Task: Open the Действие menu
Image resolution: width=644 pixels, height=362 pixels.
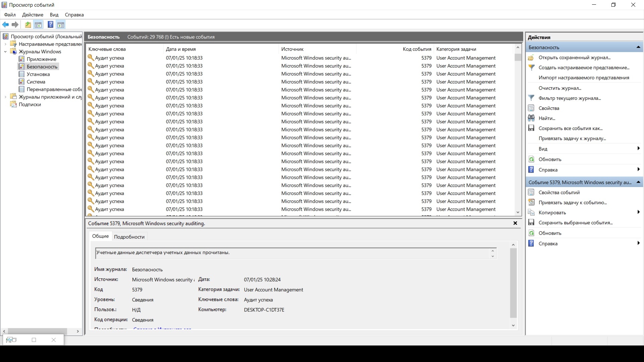Action: click(x=32, y=15)
